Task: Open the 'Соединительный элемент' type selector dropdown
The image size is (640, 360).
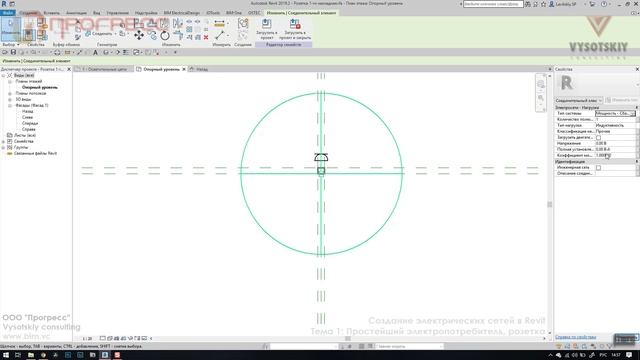Action: point(579,100)
